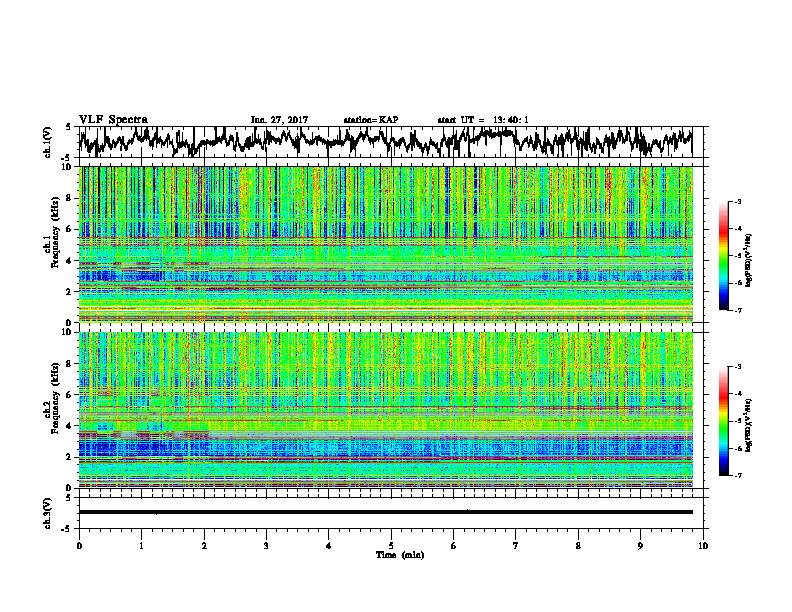Click the "ch.1(V)" axis label
Image resolution: width=792 pixels, height=612 pixels.
click(x=48, y=142)
